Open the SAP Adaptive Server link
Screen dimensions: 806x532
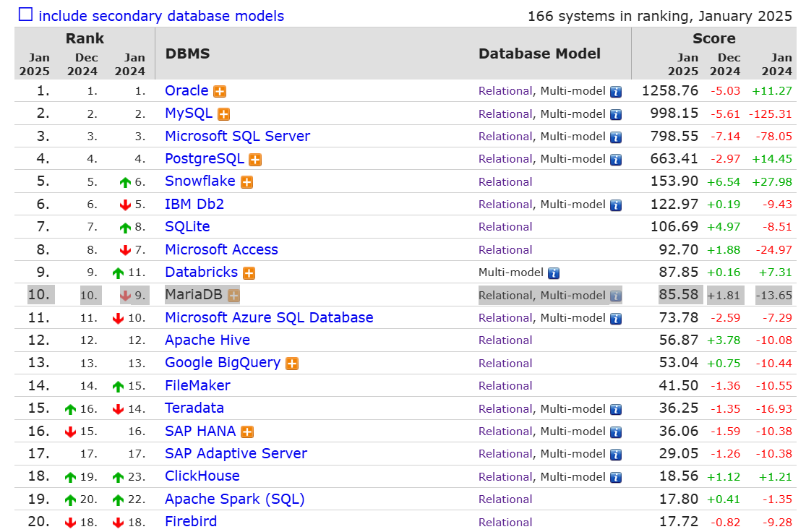pyautogui.click(x=236, y=453)
